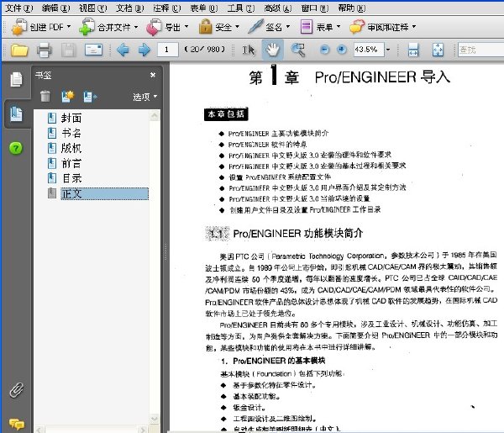Open the 编辑 menu
This screenshot has height=433, width=504.
pos(56,8)
